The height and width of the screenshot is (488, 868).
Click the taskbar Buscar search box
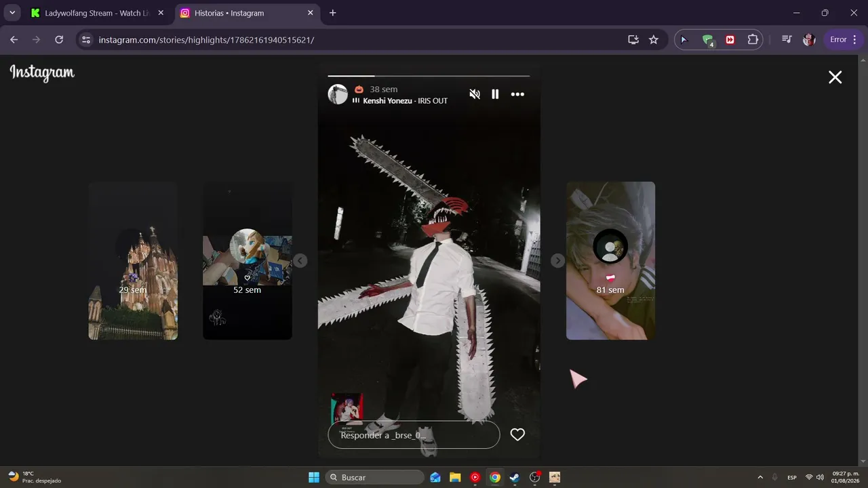[x=375, y=477]
